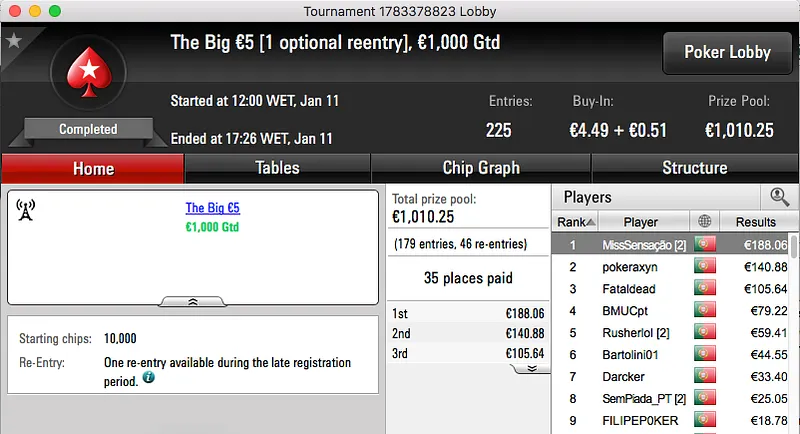This screenshot has width=800, height=434.
Task: Collapse the tournament info panel chevron
Action: click(192, 300)
